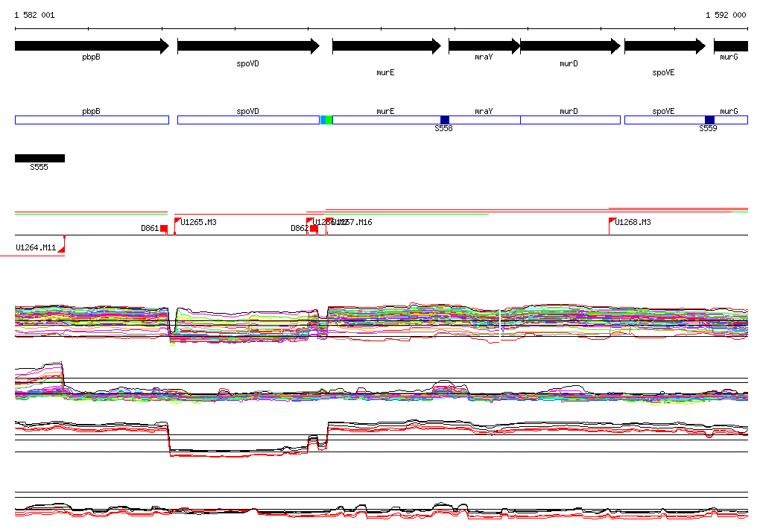Click the murD blue outlined box
The height and width of the screenshot is (532, 763).
point(570,120)
